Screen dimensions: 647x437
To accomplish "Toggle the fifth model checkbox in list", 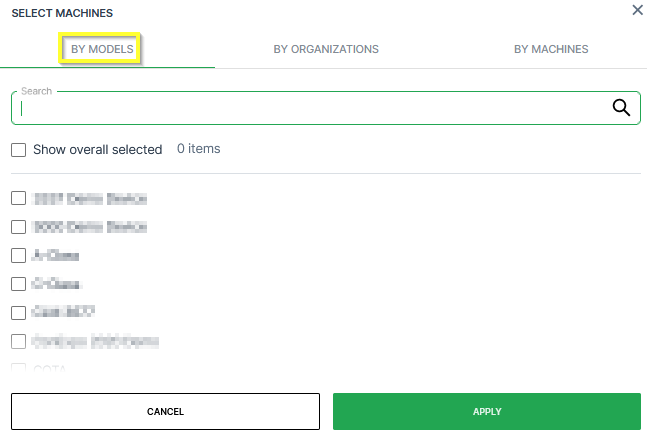I will point(18,312).
